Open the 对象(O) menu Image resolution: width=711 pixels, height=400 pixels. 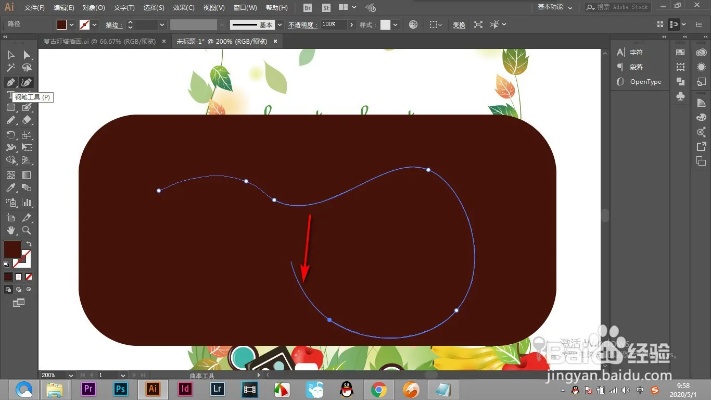(x=93, y=8)
